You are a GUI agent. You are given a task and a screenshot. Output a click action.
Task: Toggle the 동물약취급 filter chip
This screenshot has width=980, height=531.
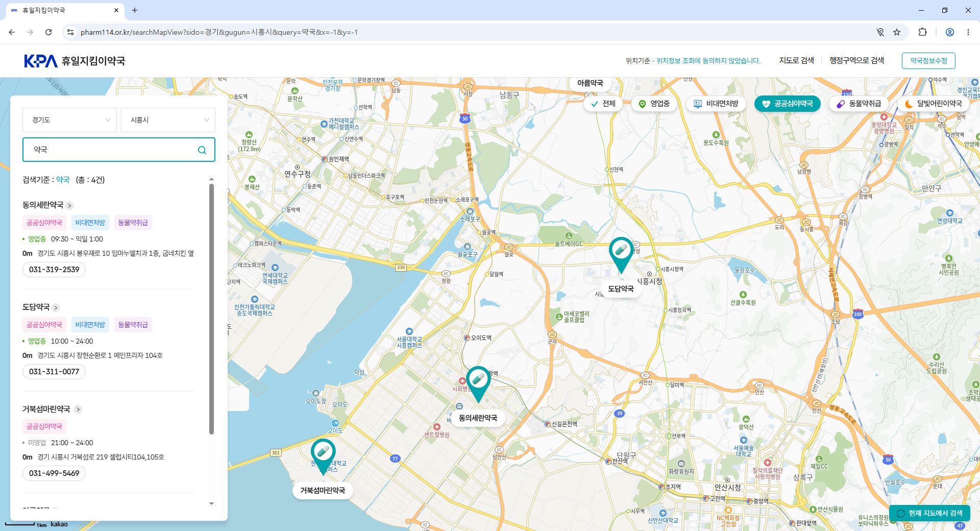(x=859, y=104)
